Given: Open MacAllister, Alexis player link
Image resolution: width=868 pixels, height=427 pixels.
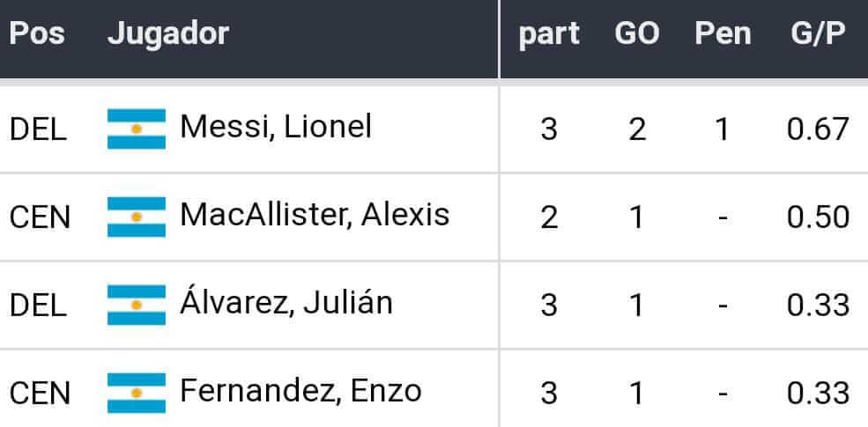Looking at the screenshot, I should [315, 215].
